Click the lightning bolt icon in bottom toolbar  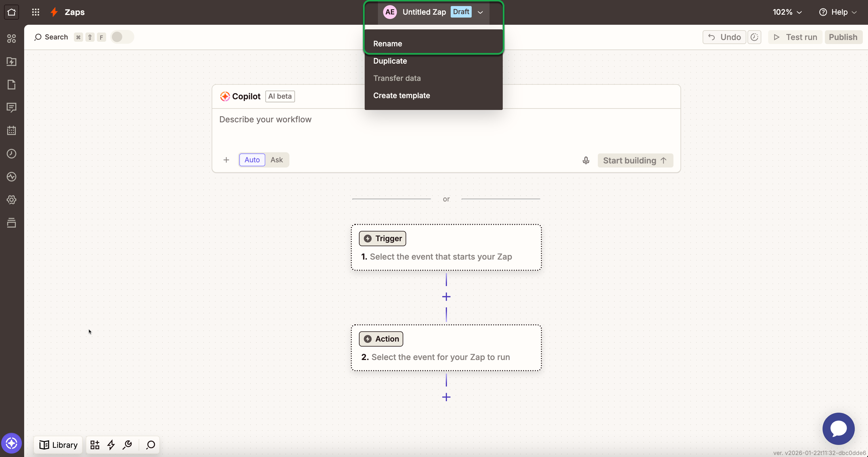click(x=111, y=445)
